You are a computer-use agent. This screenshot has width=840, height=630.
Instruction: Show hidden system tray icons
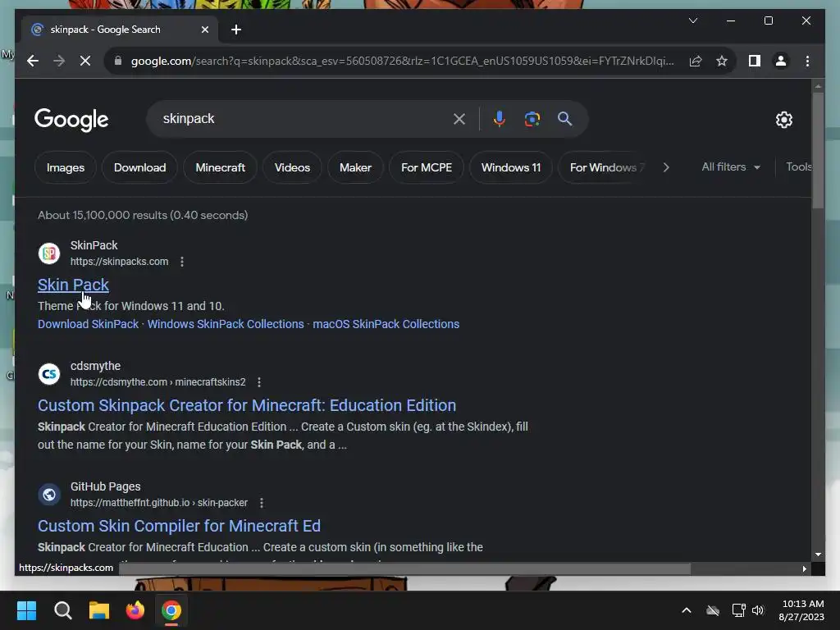click(x=687, y=610)
